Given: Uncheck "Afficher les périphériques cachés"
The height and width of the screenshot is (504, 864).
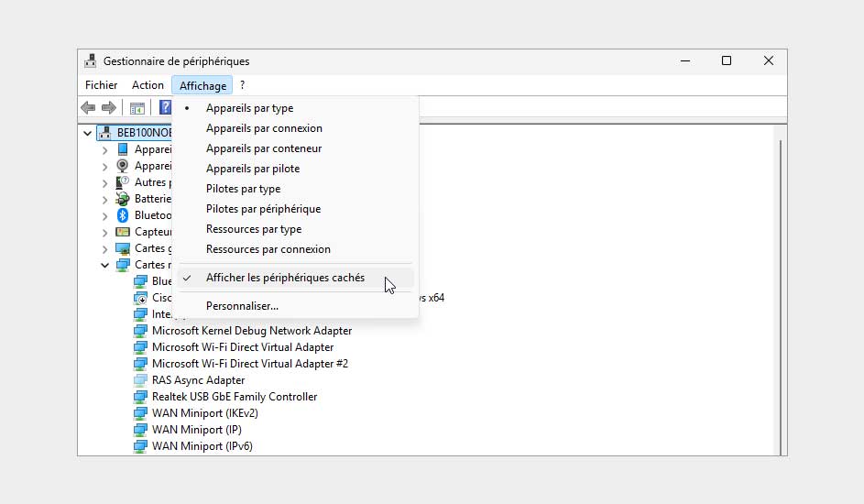Looking at the screenshot, I should (x=285, y=278).
